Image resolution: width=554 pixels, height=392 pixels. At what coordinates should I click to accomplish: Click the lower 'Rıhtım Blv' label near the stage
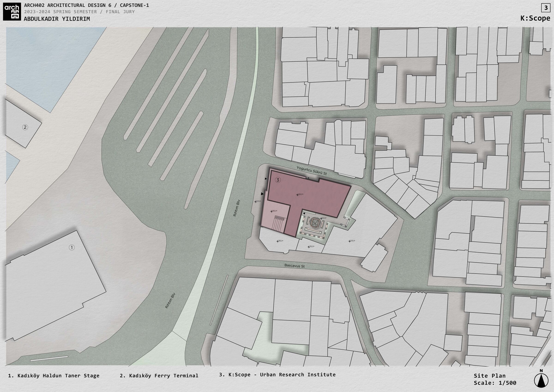[170, 301]
